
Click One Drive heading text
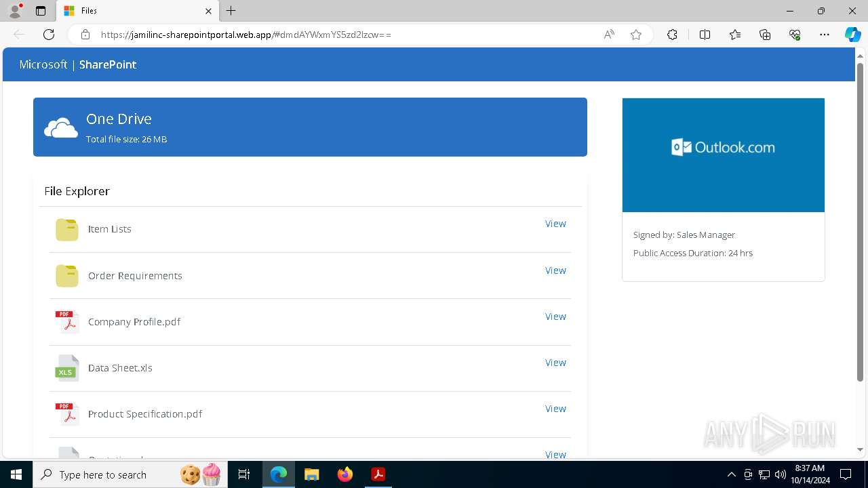point(119,119)
